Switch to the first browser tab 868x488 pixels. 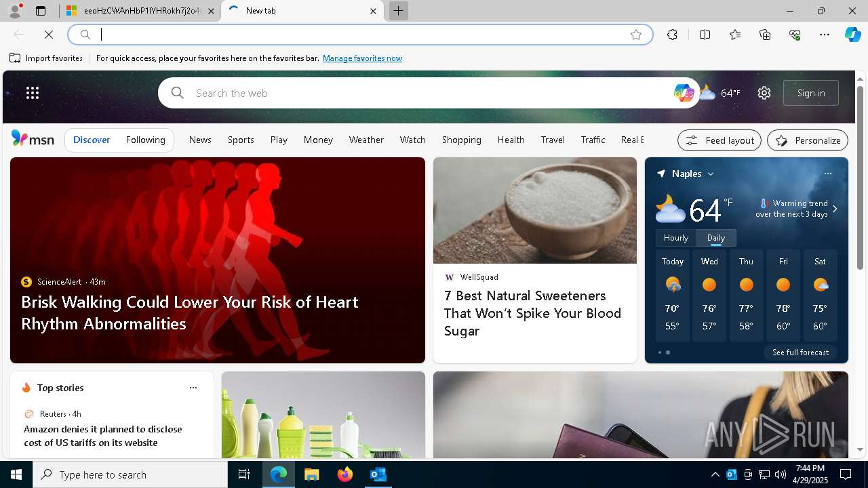pyautogui.click(x=140, y=11)
